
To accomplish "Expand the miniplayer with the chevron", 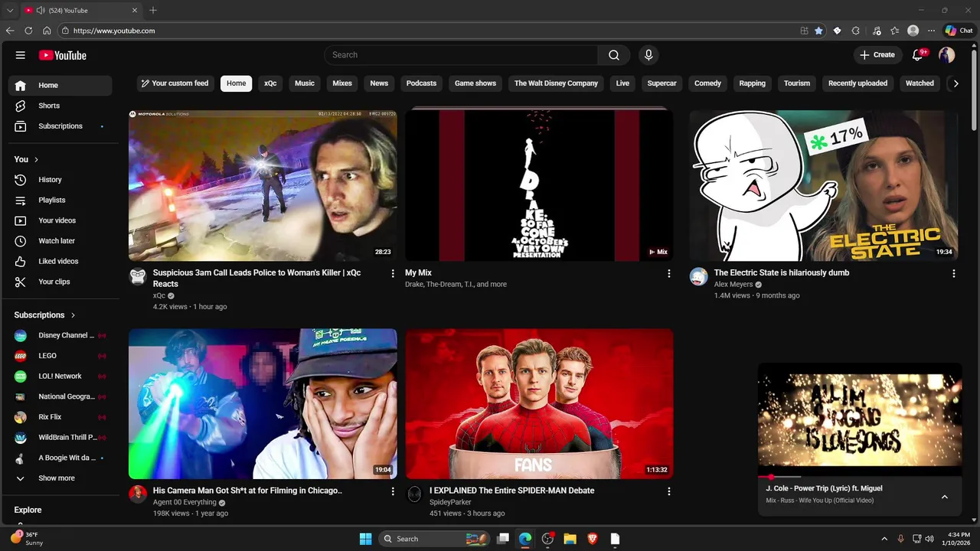I will (x=944, y=497).
